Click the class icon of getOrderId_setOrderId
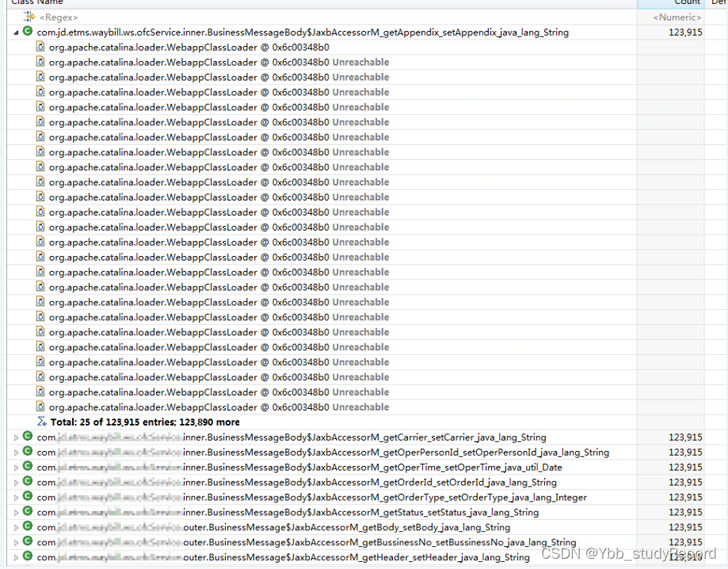Screen dimensions: 728x569 28,481
